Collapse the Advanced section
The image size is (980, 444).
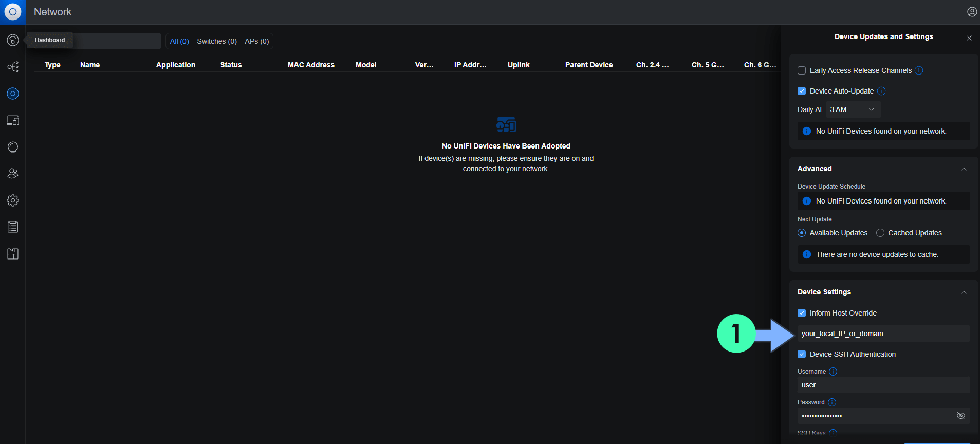coord(964,169)
